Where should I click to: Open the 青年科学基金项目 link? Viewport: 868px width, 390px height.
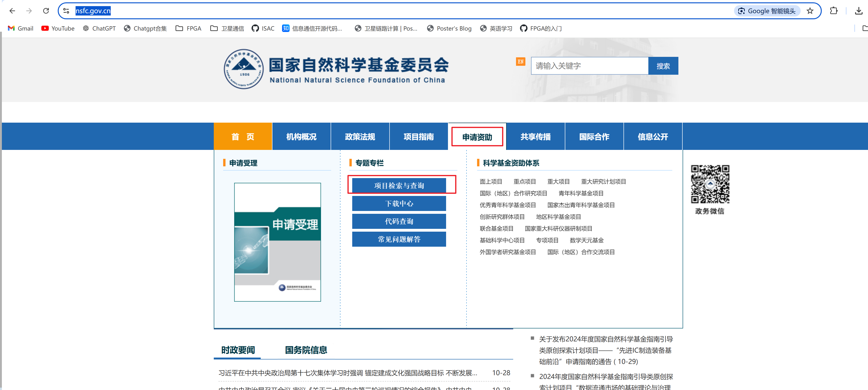coord(581,193)
